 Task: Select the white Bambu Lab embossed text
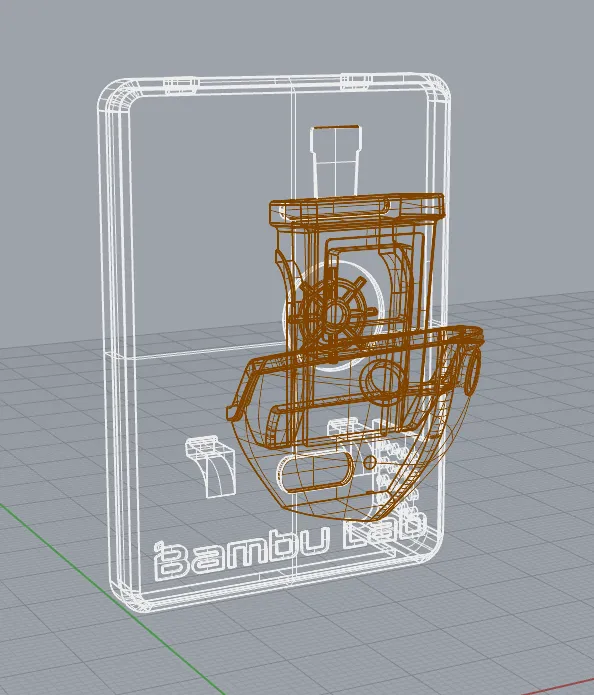click(x=290, y=548)
